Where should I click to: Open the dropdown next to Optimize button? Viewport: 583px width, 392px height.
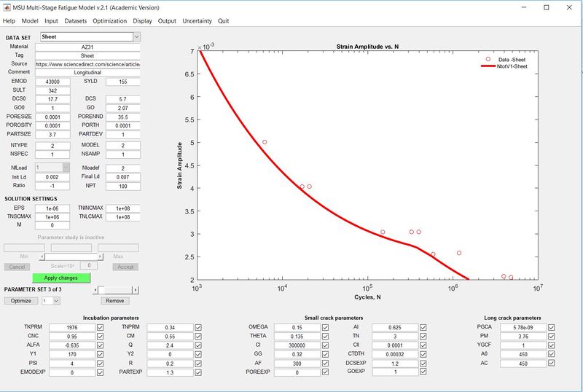(56, 300)
